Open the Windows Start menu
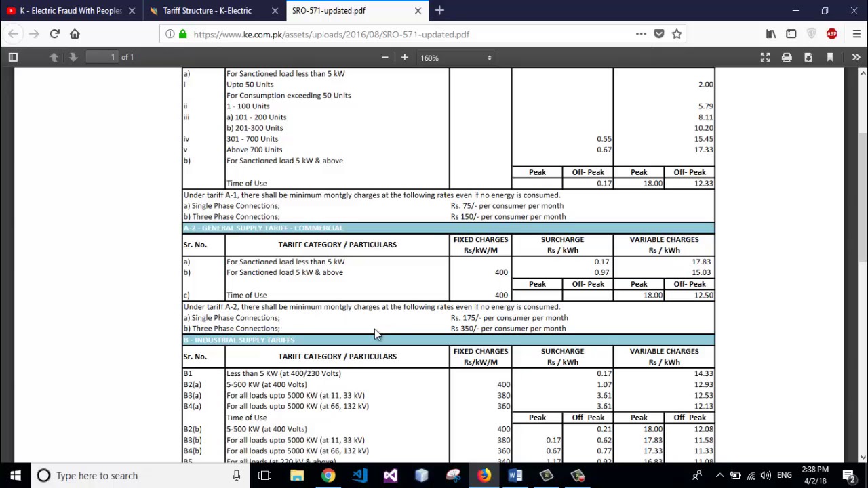This screenshot has height=488, width=868. 16,476
